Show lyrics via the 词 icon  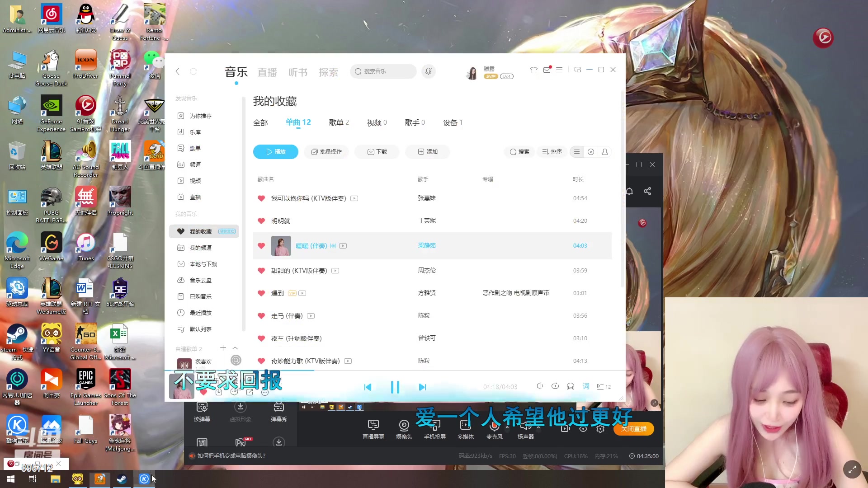pyautogui.click(x=585, y=386)
